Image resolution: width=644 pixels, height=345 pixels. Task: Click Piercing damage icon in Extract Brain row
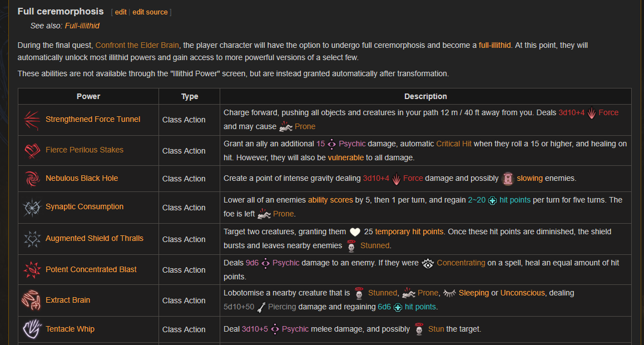click(x=261, y=307)
